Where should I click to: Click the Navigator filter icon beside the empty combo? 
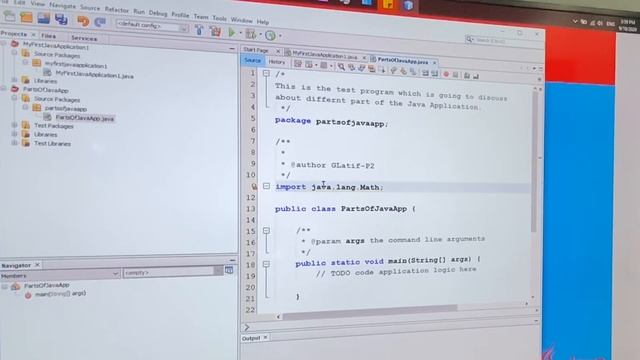coord(229,270)
